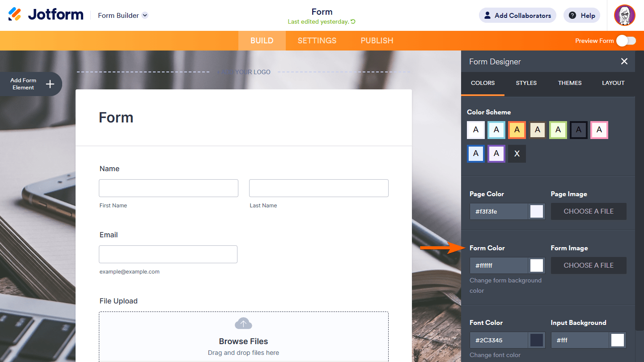Select the COLORS tab in Form Designer
The width and height of the screenshot is (644, 362).
483,83
